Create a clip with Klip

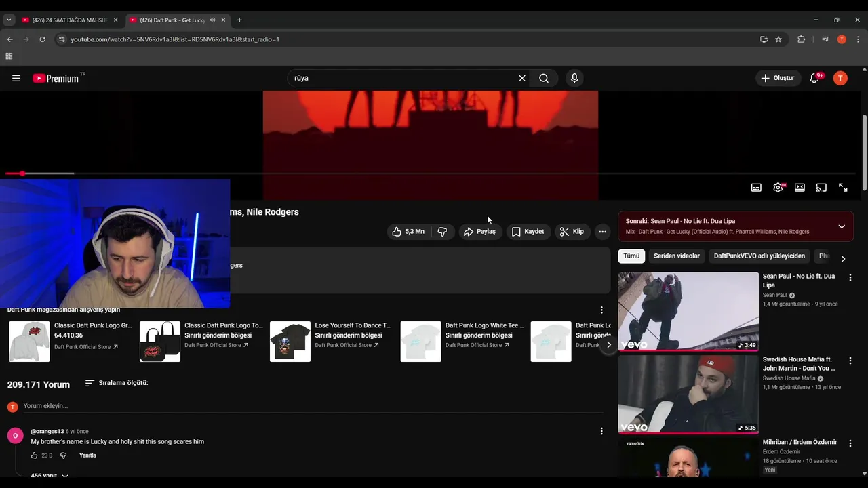[572, 232]
